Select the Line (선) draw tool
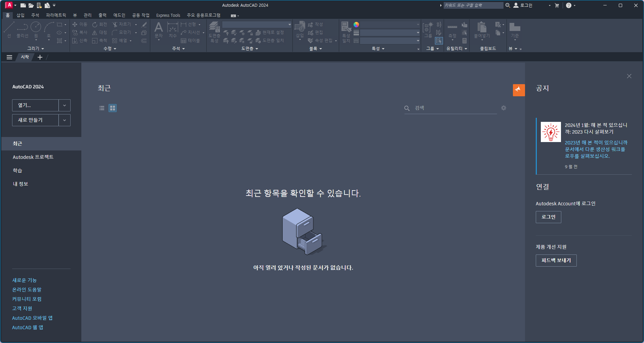The image size is (644, 343). tap(9, 30)
